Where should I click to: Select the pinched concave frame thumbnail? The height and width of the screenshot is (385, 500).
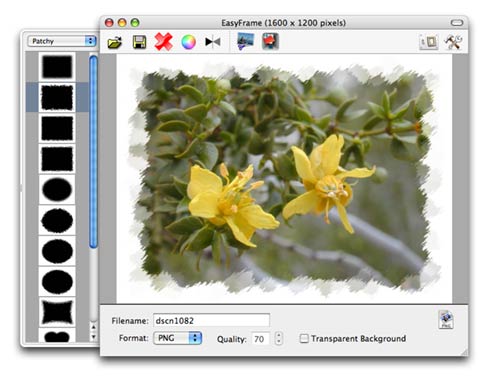tap(57, 312)
